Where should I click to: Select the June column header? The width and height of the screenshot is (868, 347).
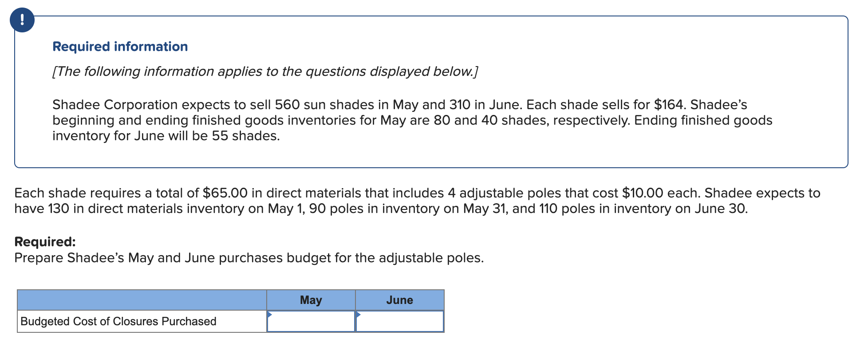(400, 300)
